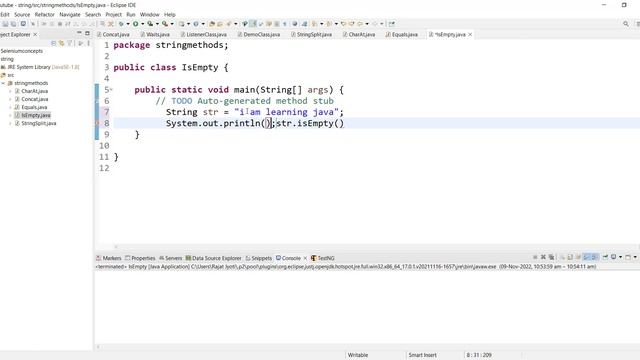Maximize the Project Explorer panel
Image resolution: width=640 pixels, height=360 pixels.
point(87,33)
